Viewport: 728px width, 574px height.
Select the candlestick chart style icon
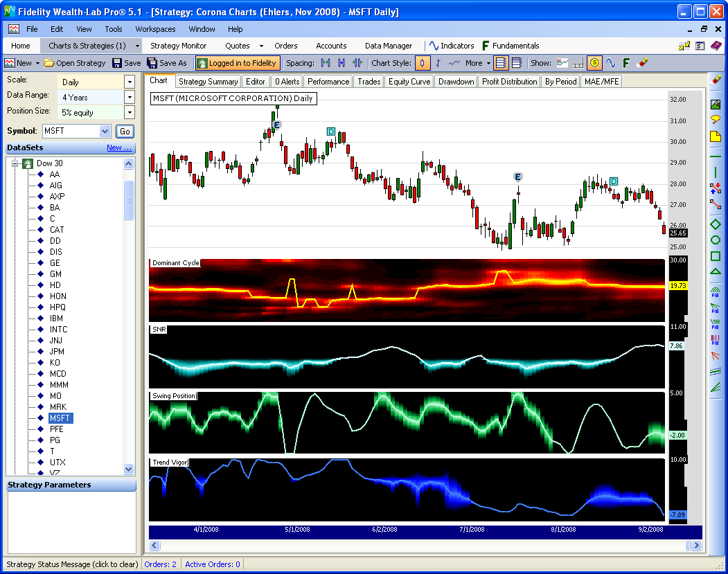[423, 63]
